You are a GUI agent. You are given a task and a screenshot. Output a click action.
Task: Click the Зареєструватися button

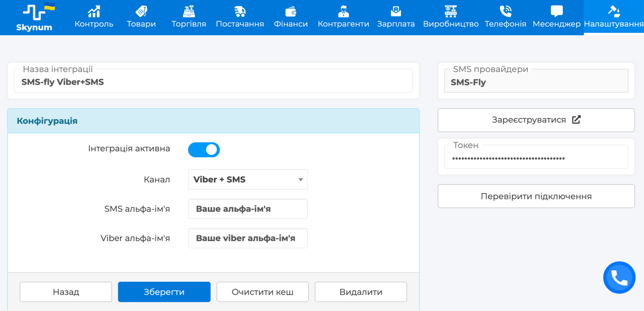tap(536, 120)
